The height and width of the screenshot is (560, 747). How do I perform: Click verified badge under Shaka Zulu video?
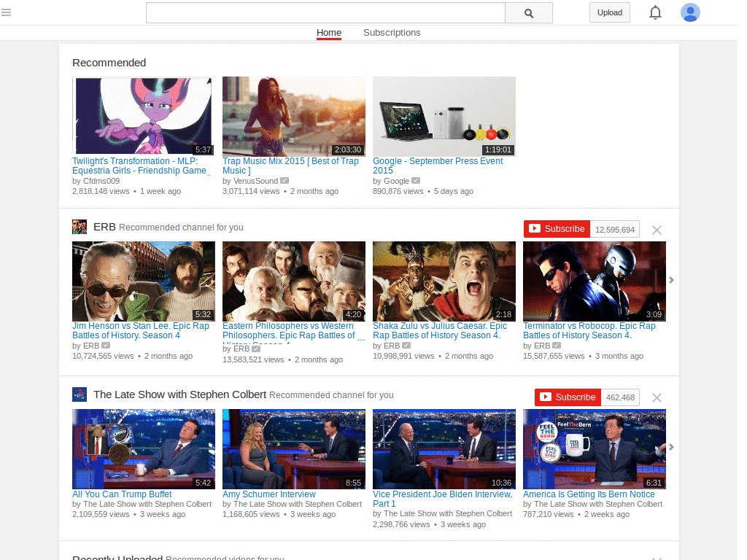coord(406,345)
